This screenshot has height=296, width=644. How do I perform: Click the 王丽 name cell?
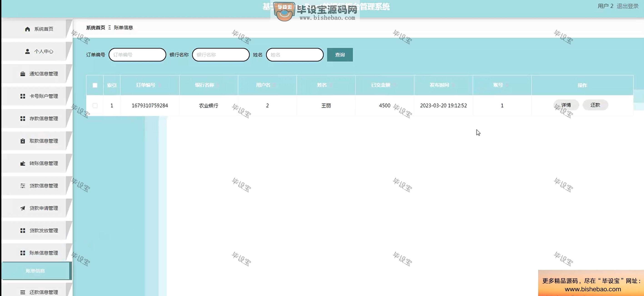coord(326,105)
